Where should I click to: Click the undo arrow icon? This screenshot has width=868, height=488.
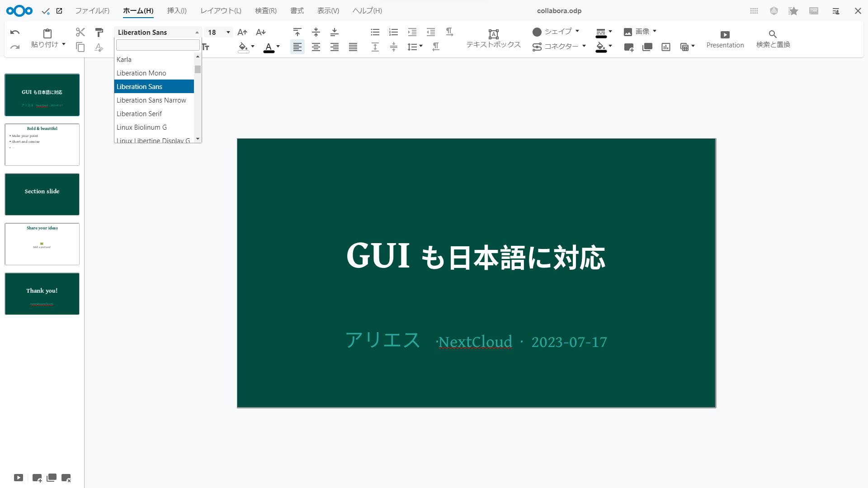coord(15,32)
